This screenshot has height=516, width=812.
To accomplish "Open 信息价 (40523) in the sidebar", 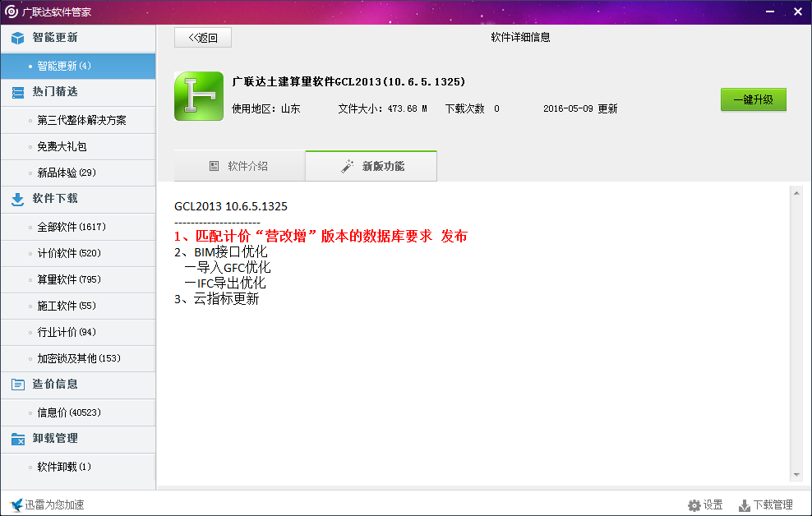I will pos(78,412).
